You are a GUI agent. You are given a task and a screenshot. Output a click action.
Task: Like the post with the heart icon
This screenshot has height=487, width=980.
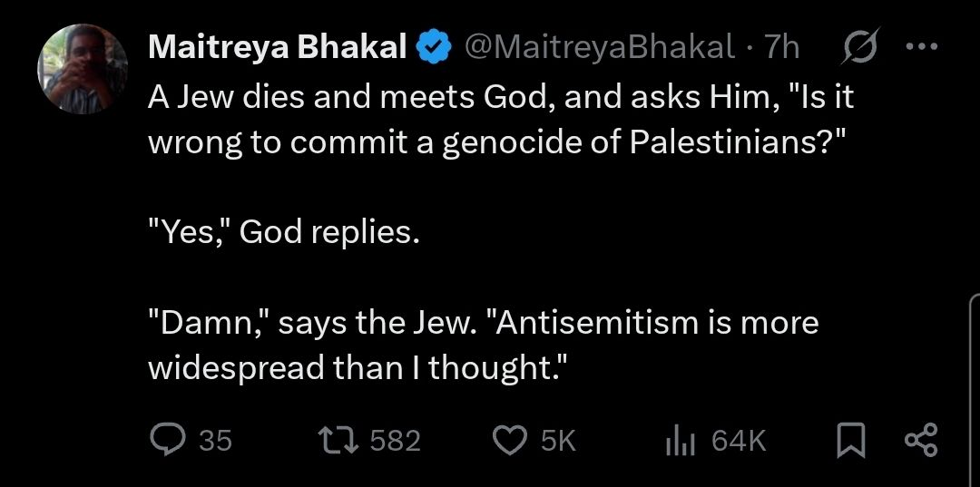click(509, 441)
